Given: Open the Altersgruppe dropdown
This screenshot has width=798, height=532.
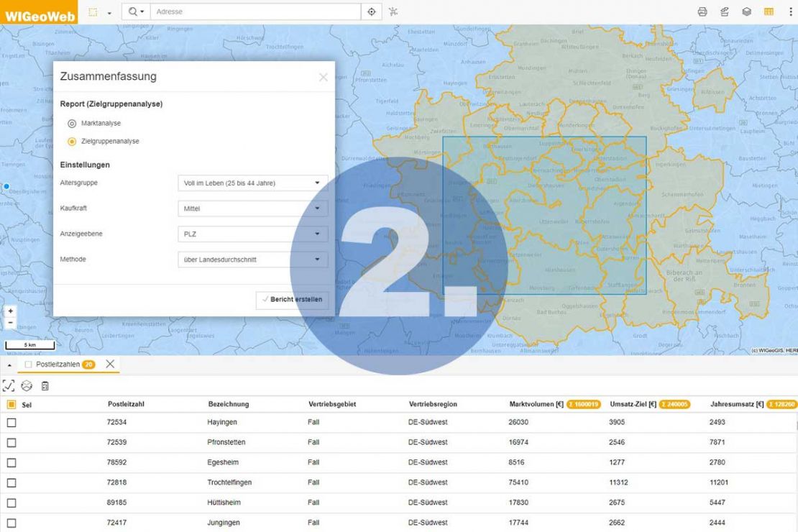Looking at the screenshot, I should pos(252,183).
